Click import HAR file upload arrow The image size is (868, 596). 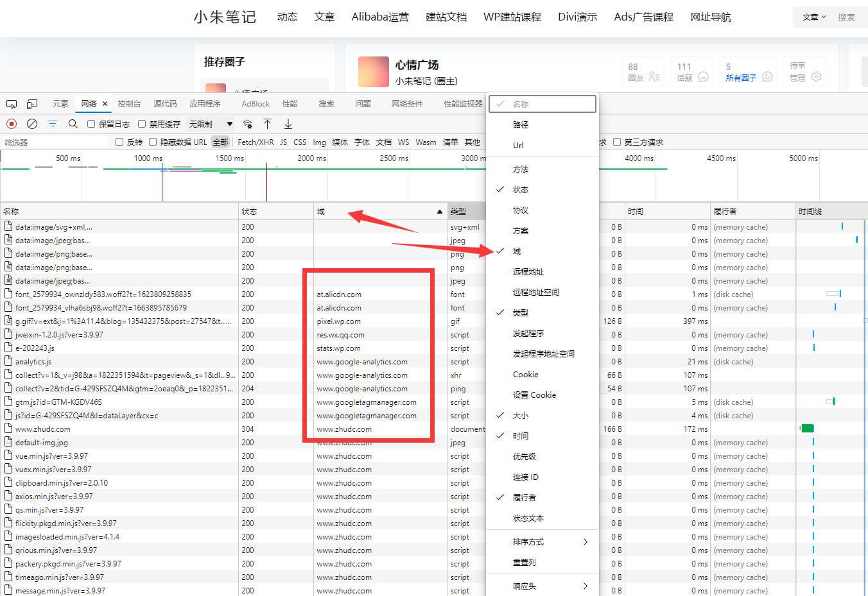pos(268,124)
